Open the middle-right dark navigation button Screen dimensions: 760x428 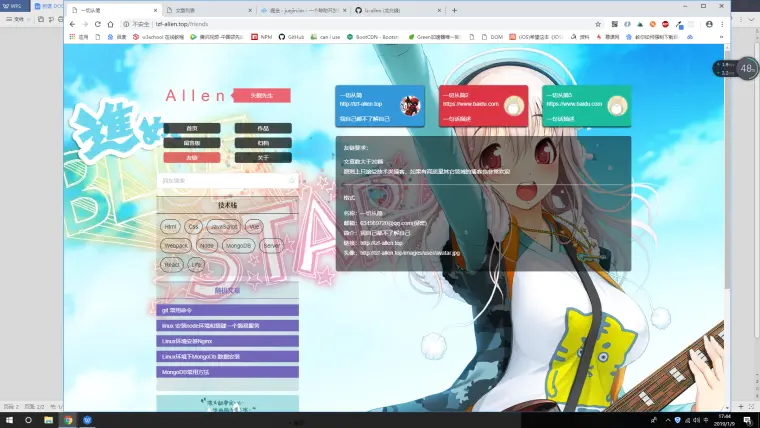[x=263, y=143]
